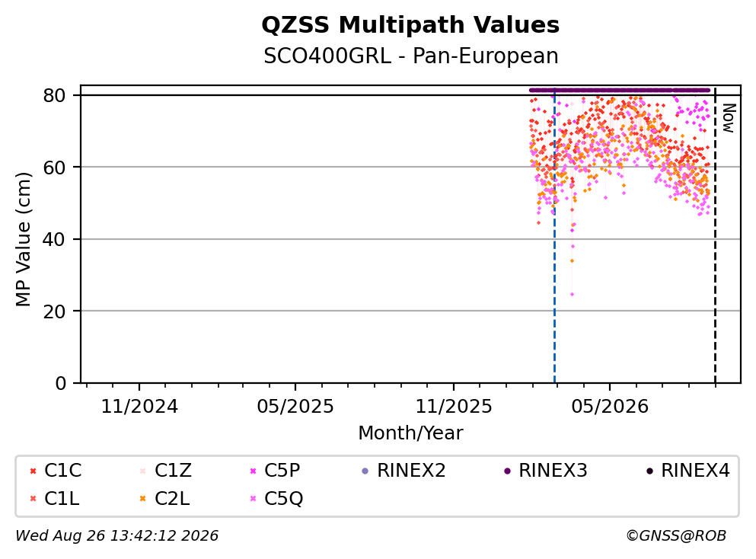Click the 11/2025 x-axis label
Viewport: 756px width, 559px height.
click(454, 407)
